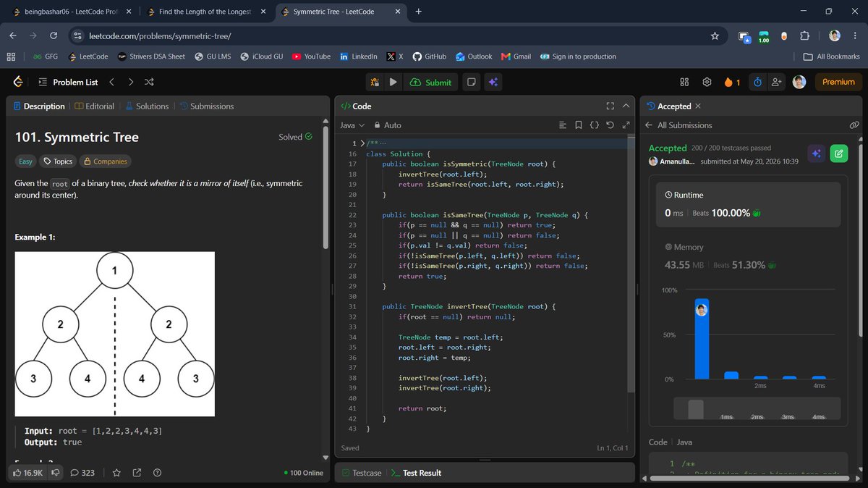Click the curly braces icon
Screen dimensions: 868x488
tap(594, 125)
